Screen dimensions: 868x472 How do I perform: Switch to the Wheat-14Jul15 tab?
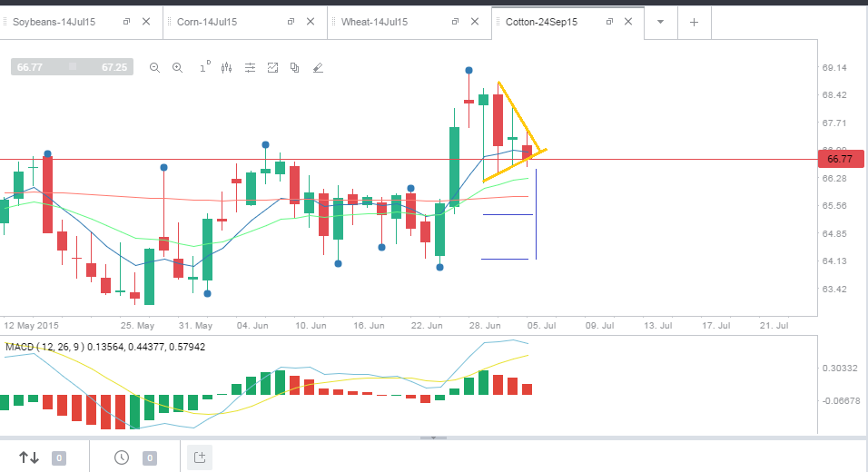pyautogui.click(x=374, y=22)
